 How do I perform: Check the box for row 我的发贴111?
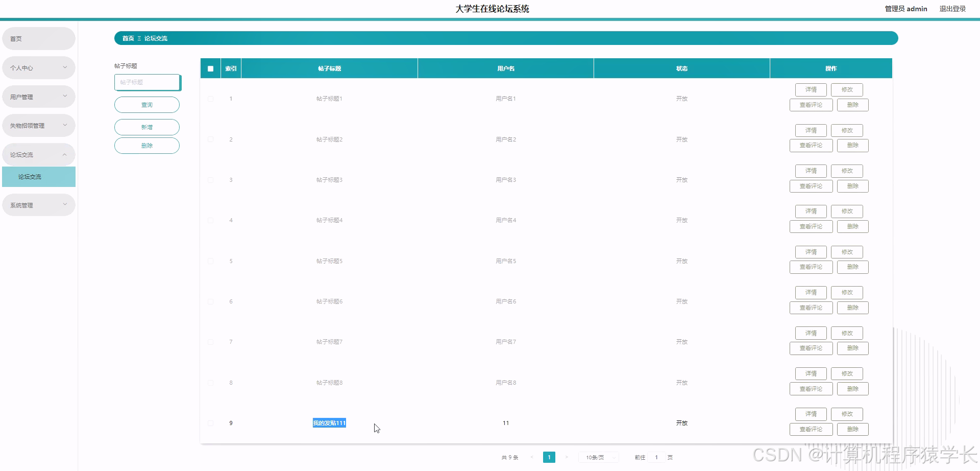210,423
